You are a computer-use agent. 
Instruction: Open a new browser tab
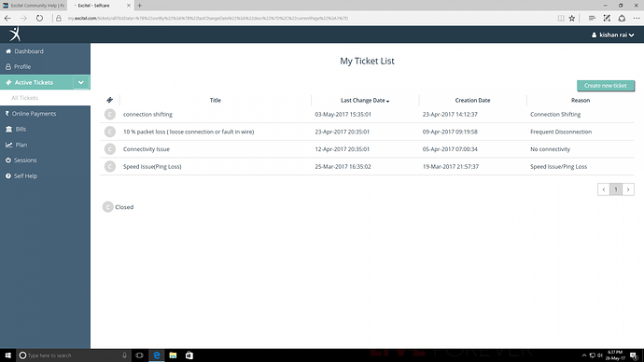tap(140, 6)
